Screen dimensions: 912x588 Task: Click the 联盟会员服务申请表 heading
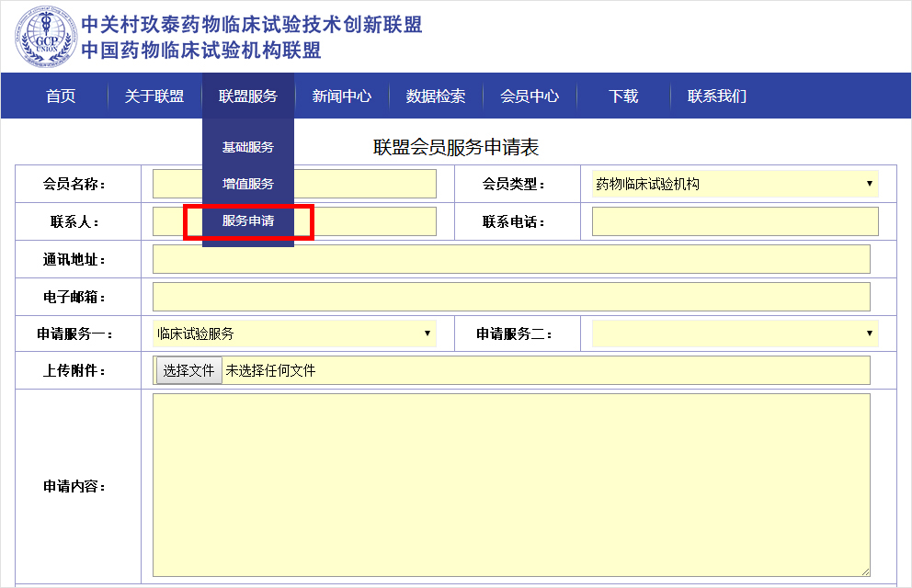(x=456, y=148)
